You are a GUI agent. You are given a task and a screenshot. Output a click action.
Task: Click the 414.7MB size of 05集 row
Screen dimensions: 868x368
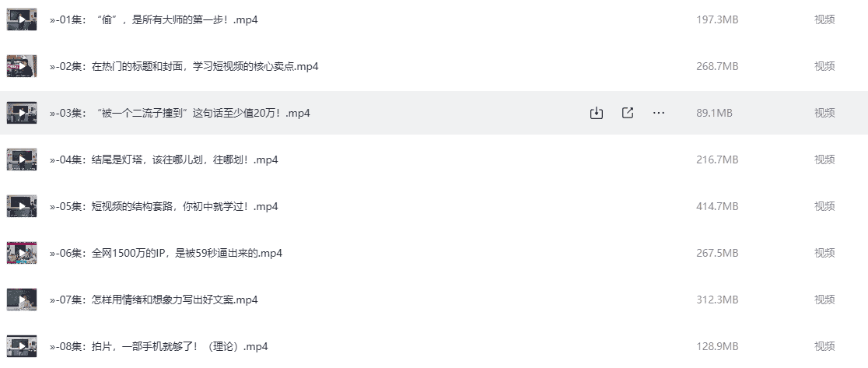click(717, 206)
